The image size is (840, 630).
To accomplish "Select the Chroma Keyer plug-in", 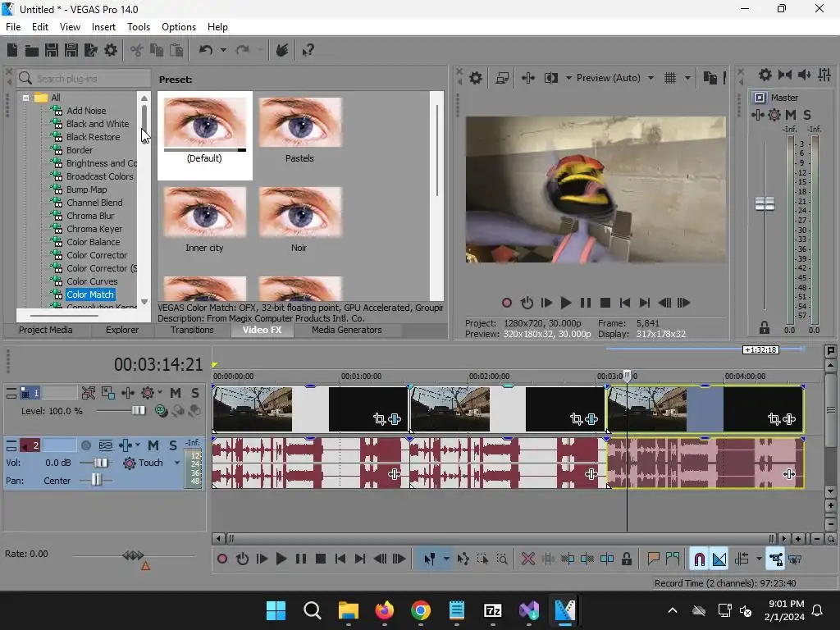I will [94, 229].
